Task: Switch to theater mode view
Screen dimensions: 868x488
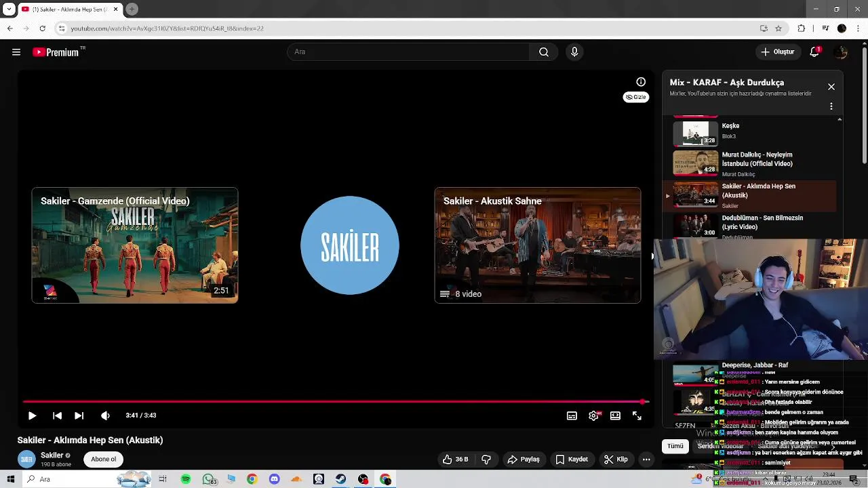Action: click(x=615, y=415)
